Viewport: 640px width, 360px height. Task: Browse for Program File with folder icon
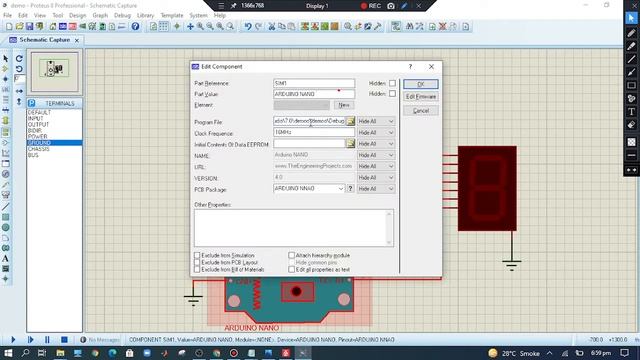350,121
